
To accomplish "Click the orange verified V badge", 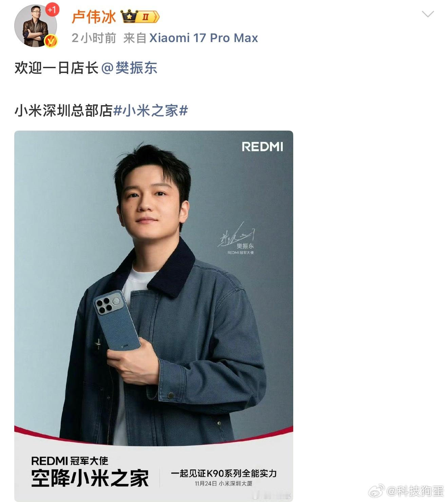I will click(51, 41).
